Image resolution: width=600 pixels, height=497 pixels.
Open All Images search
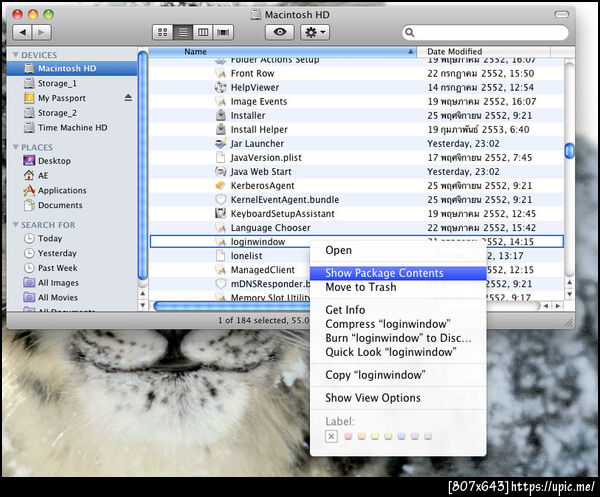tap(72, 283)
